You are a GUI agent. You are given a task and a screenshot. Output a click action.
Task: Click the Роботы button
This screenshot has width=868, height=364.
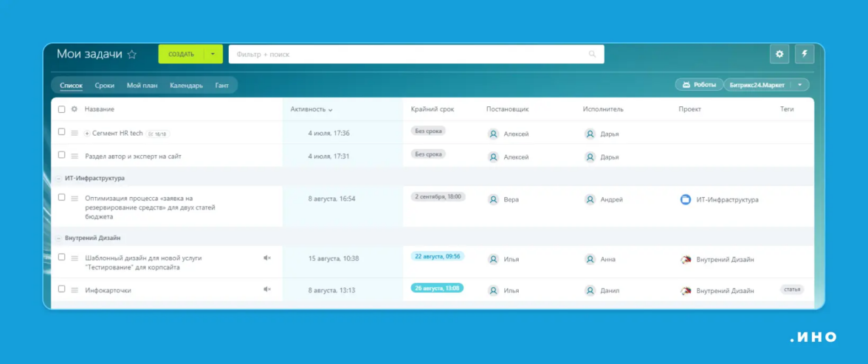pyautogui.click(x=699, y=85)
